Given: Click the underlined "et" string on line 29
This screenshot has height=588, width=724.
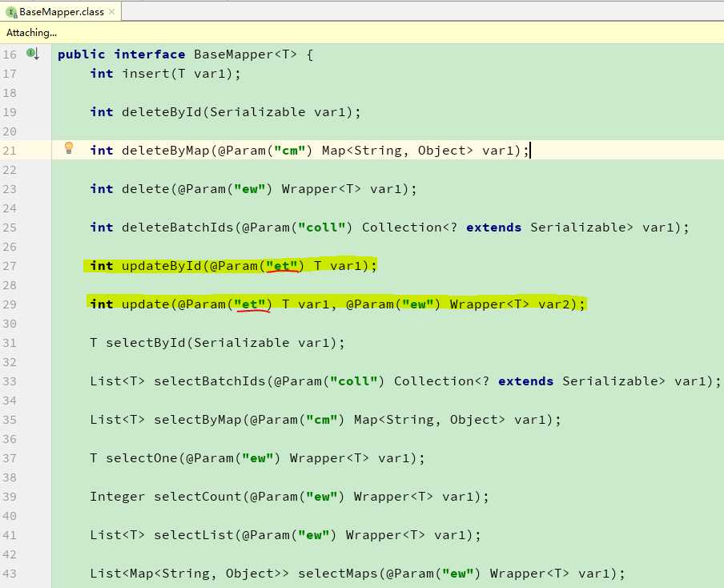Looking at the screenshot, I should pos(253,304).
